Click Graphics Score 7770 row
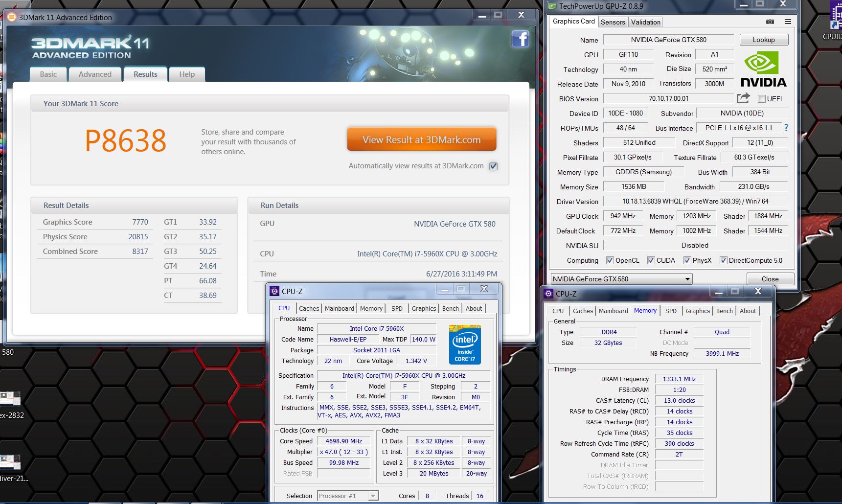The height and width of the screenshot is (504, 842). point(95,222)
